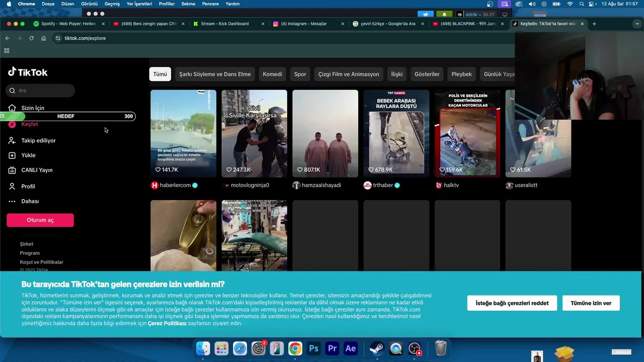The width and height of the screenshot is (644, 362).
Task: Open the Yer İşaretleri menu
Action: point(140,4)
